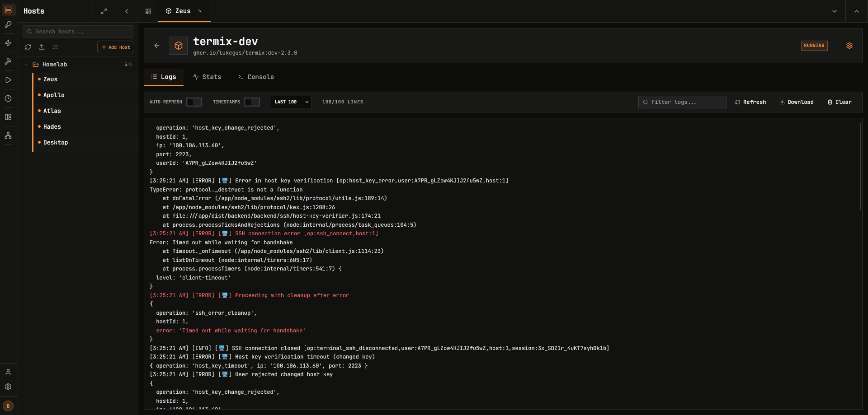
Task: Focus the Search hosts field
Action: (x=78, y=32)
